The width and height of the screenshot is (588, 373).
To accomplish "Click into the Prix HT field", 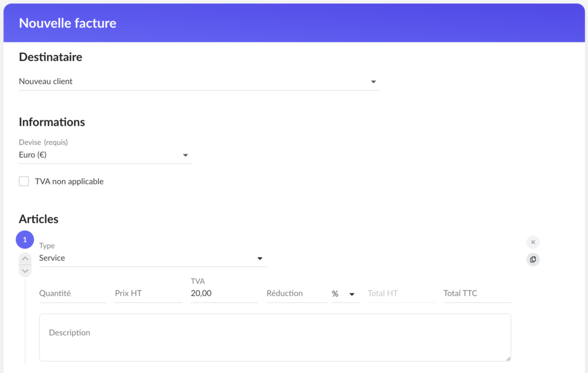I will pos(148,293).
